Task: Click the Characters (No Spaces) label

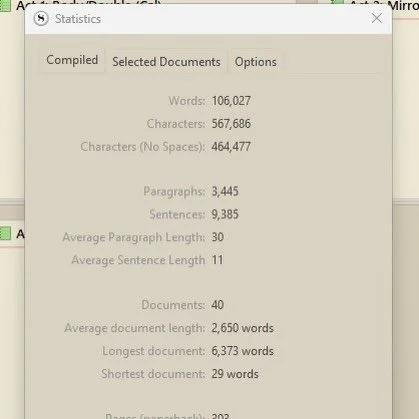Action: pos(143,147)
